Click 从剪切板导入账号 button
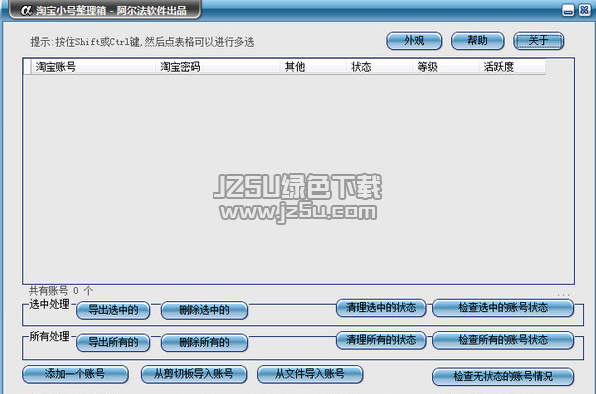This screenshot has height=394, width=596. pos(194,374)
